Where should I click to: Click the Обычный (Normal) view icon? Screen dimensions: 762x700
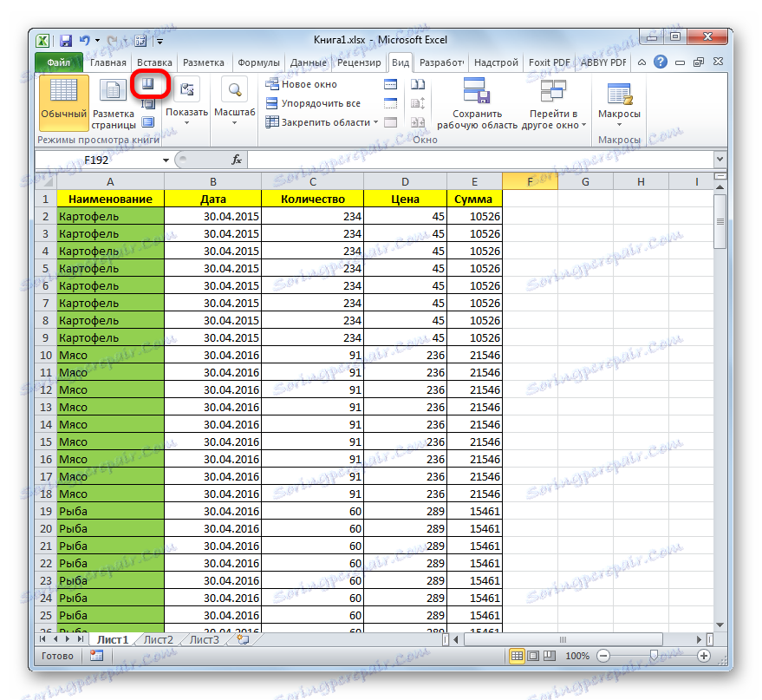tap(63, 91)
